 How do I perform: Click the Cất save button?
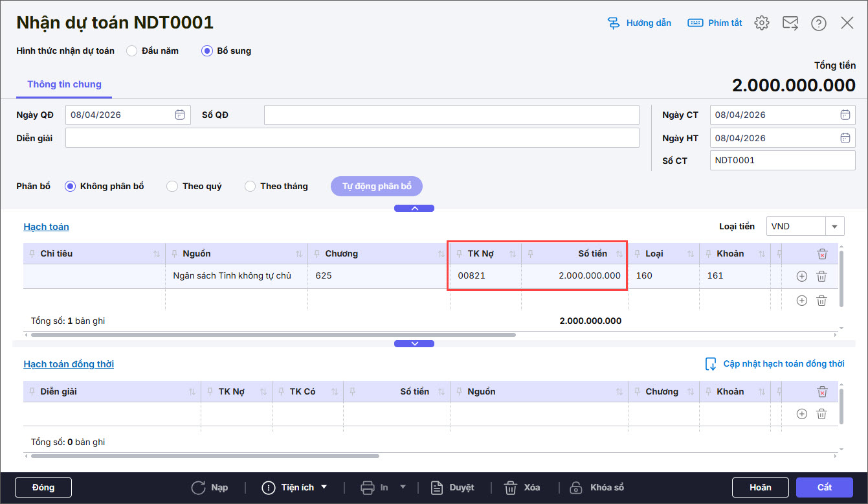click(x=825, y=487)
